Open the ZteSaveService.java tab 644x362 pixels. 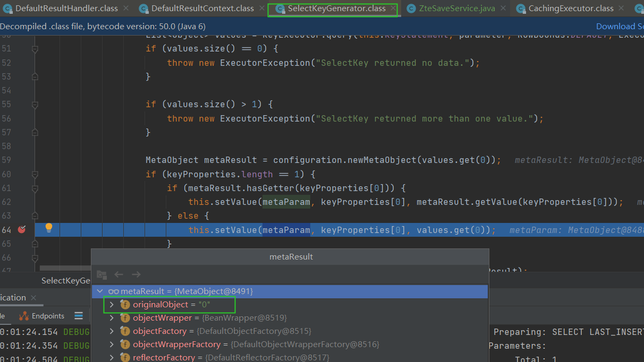click(457, 8)
